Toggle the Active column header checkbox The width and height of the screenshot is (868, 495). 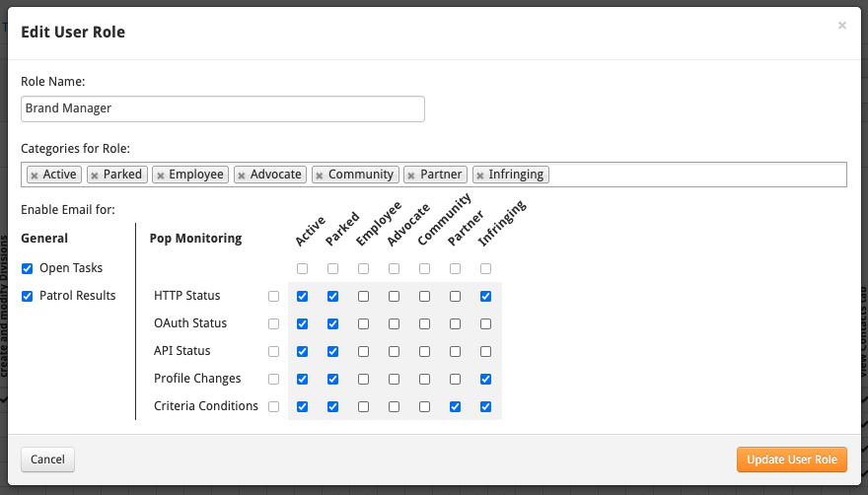tap(302, 268)
